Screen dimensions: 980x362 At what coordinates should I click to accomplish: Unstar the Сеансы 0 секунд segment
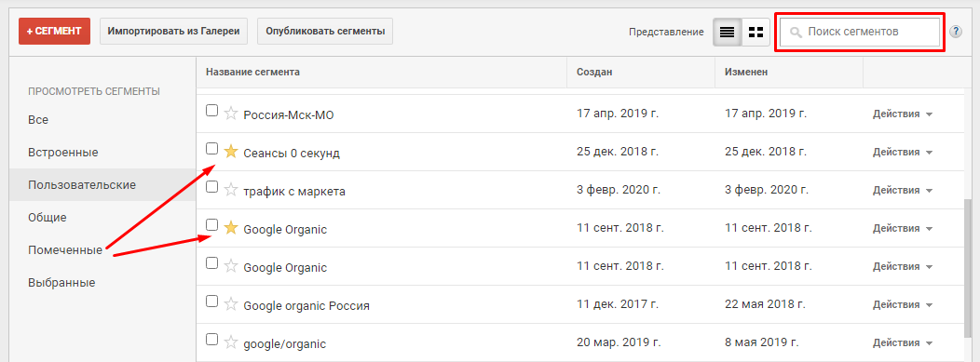[231, 152]
